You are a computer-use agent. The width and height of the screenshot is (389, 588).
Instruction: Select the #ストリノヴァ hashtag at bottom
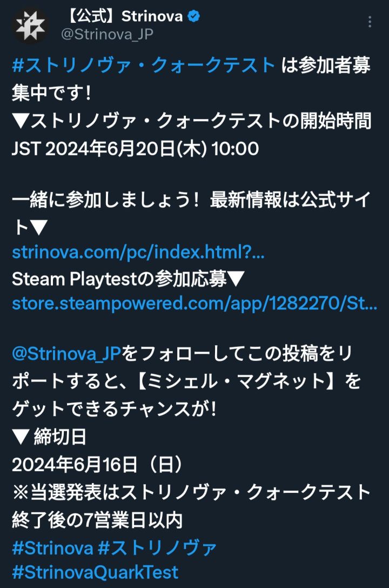click(157, 548)
